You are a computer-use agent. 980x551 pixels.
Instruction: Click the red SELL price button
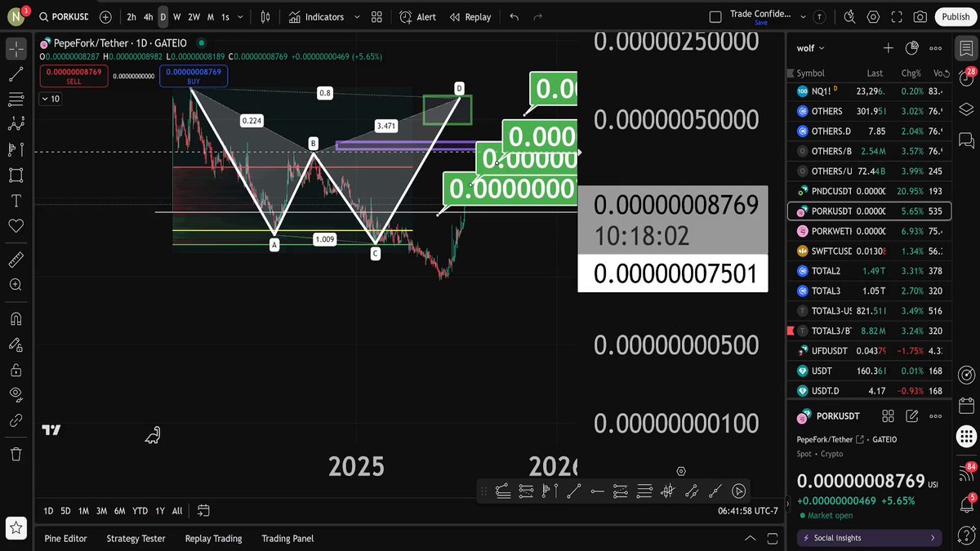coord(73,76)
